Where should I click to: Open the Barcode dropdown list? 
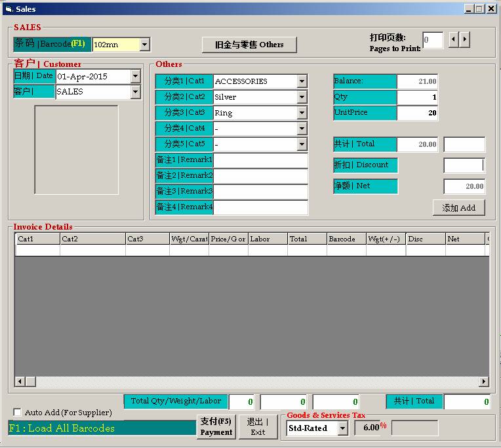(x=145, y=45)
